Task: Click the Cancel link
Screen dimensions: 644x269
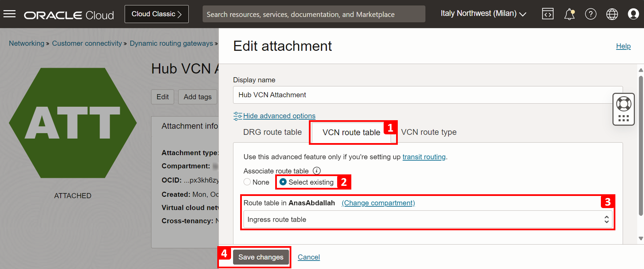Action: pyautogui.click(x=309, y=257)
